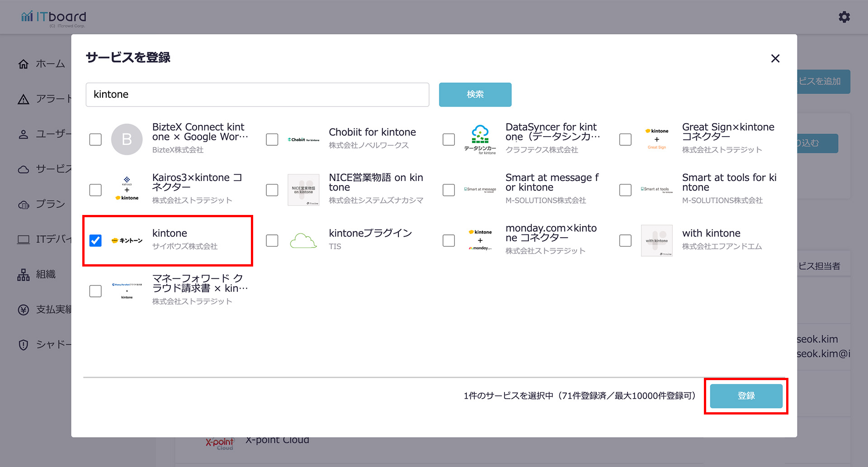Click the kintone plugin cloud icon

point(303,241)
